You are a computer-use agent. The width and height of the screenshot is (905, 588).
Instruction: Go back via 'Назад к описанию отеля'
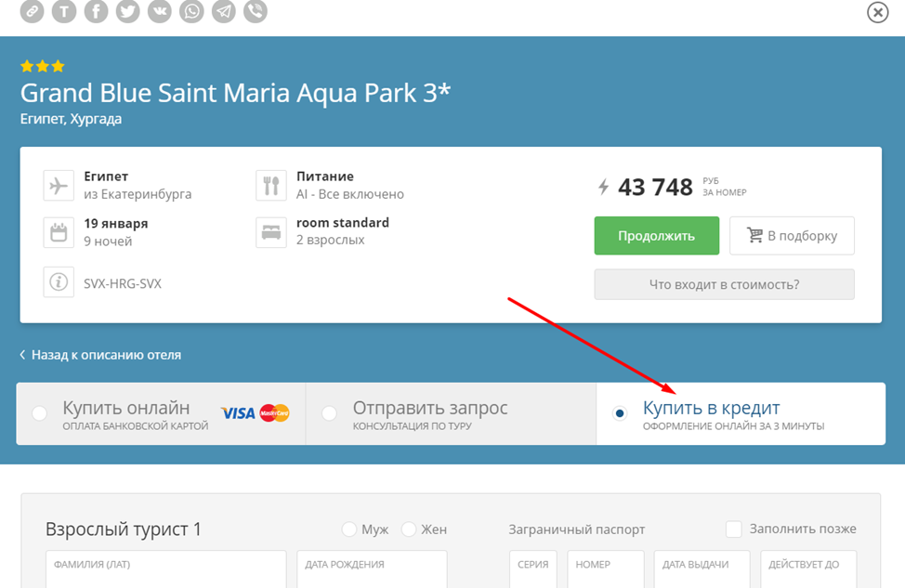pos(100,355)
